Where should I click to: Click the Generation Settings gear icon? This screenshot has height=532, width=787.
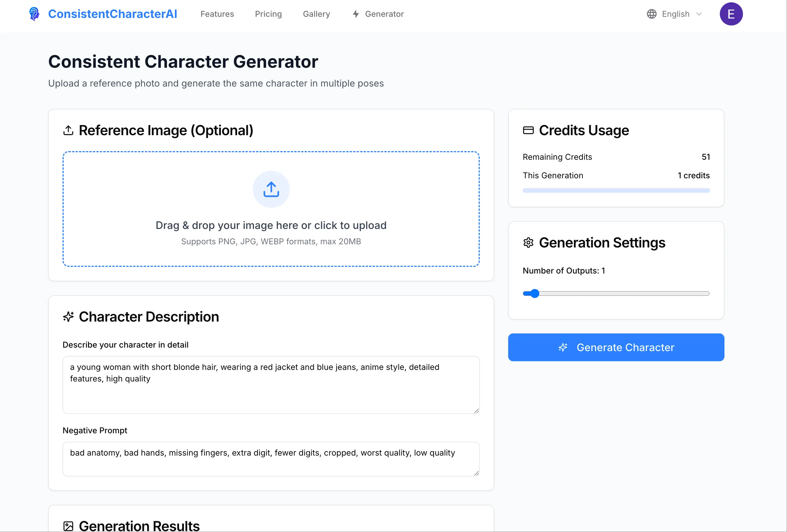pyautogui.click(x=528, y=243)
